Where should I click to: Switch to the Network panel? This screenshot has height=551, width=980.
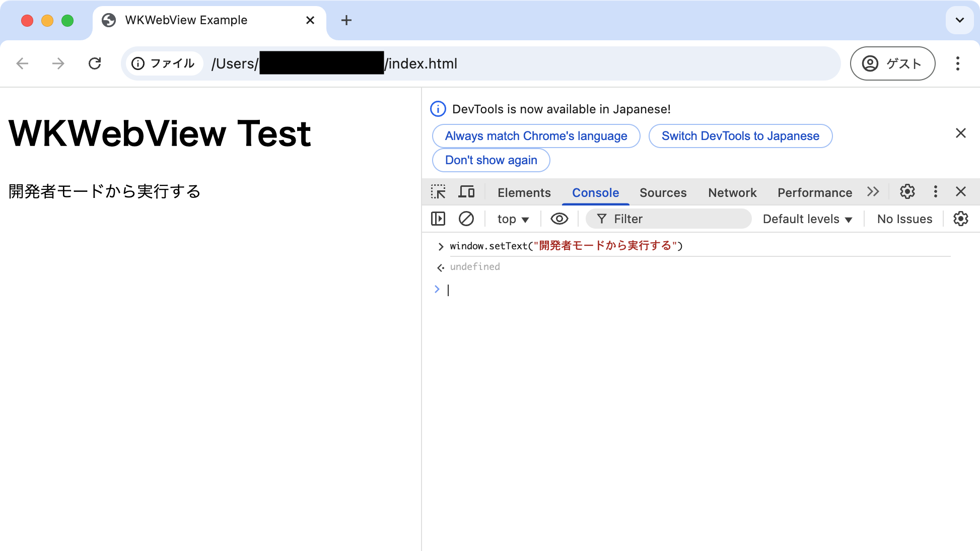pos(732,192)
